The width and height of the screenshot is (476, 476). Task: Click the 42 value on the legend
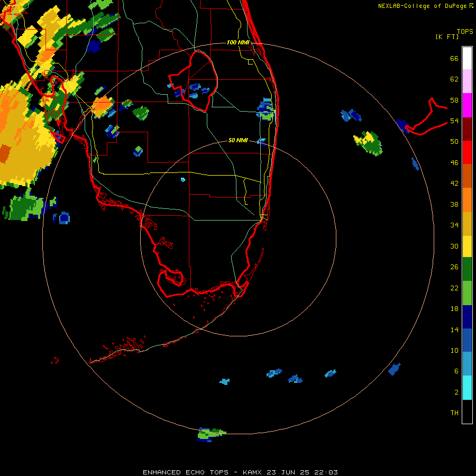click(454, 184)
